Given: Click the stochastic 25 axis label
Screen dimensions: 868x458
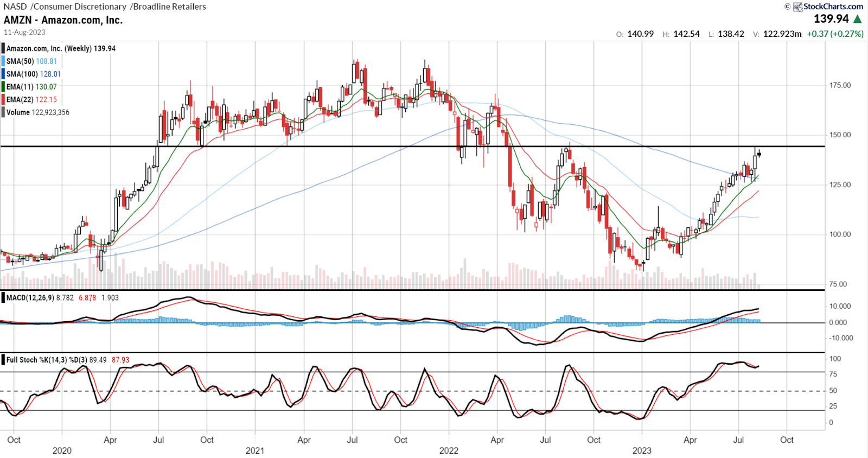Looking at the screenshot, I should [x=833, y=406].
